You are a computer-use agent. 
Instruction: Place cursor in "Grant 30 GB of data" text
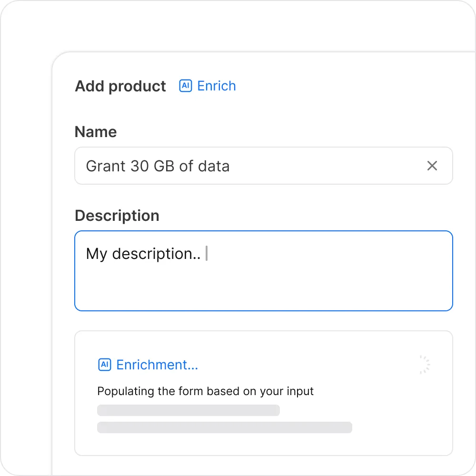pyautogui.click(x=158, y=166)
